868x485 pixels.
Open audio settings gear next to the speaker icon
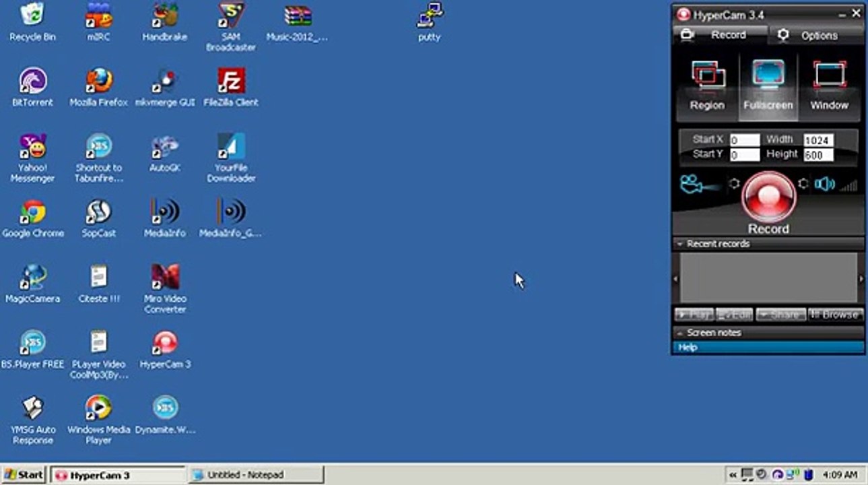point(803,184)
